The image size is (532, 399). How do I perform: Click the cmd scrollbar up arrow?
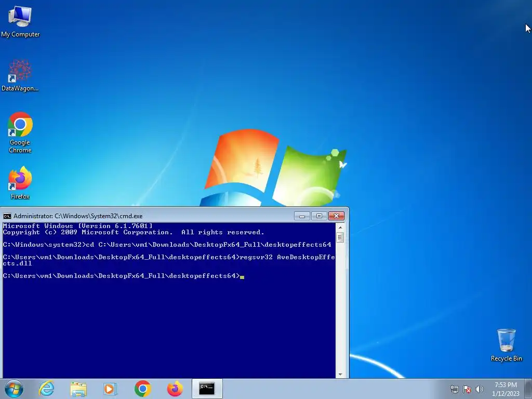[x=340, y=227]
